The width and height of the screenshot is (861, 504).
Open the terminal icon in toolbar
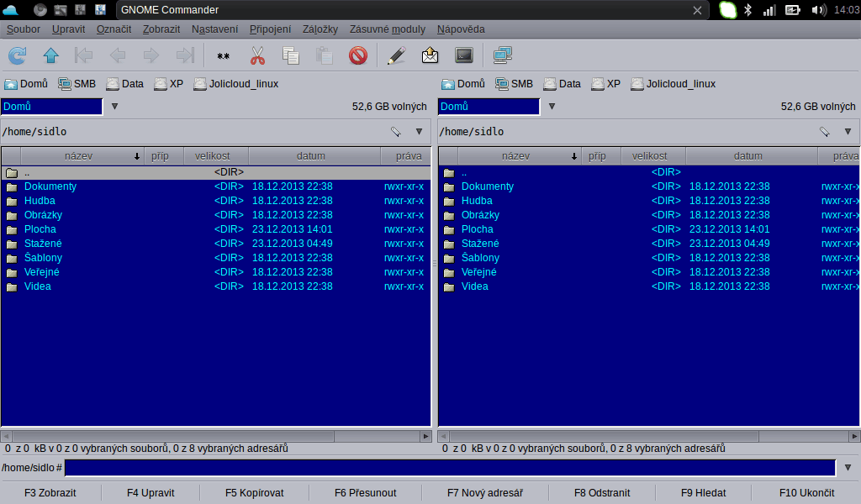(x=463, y=56)
